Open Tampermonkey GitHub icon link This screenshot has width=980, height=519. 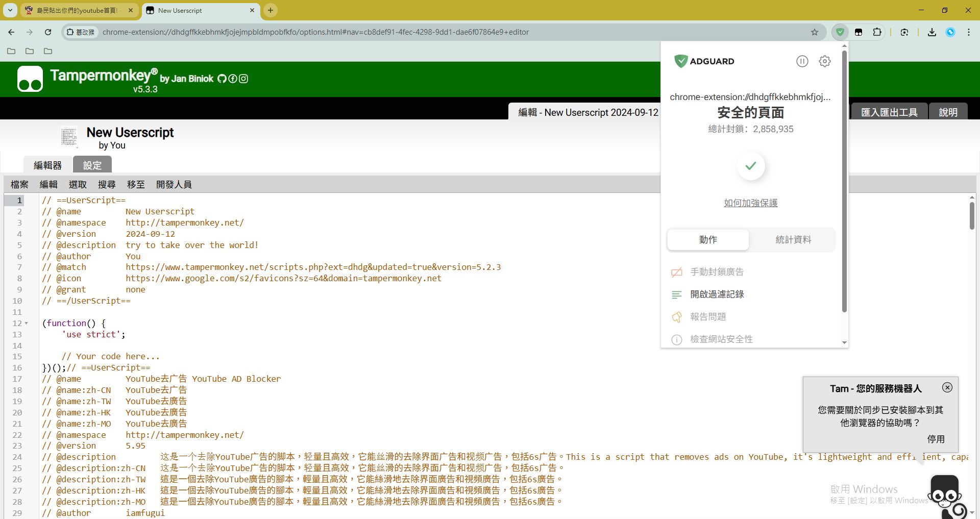point(222,79)
